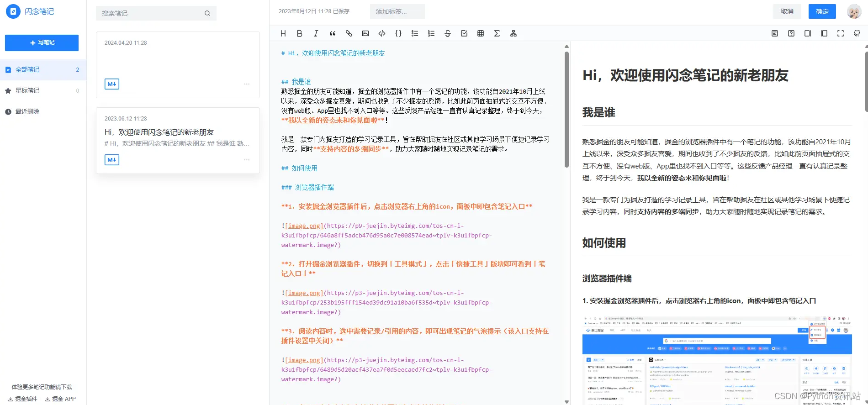868x405 pixels.
Task: Click the ## 我是谁 line in the editor
Action: click(x=296, y=82)
